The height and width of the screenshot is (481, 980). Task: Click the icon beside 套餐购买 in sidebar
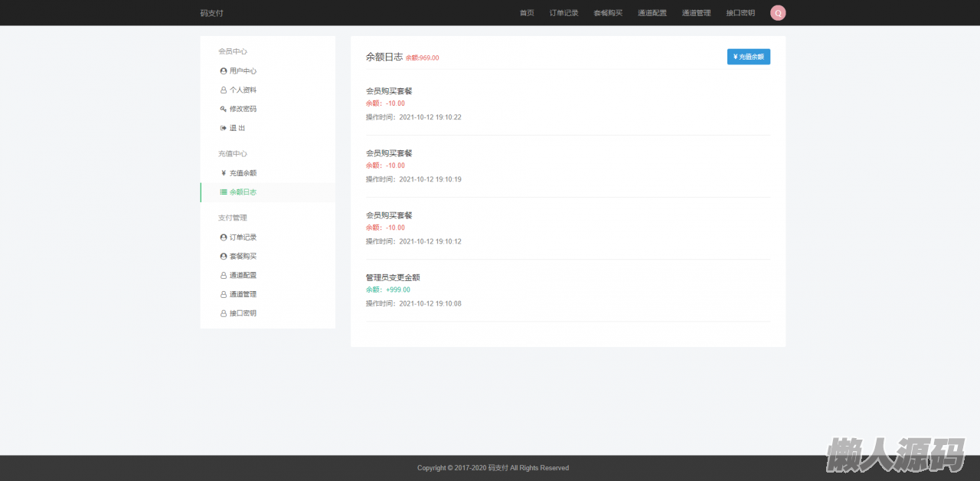coord(224,257)
